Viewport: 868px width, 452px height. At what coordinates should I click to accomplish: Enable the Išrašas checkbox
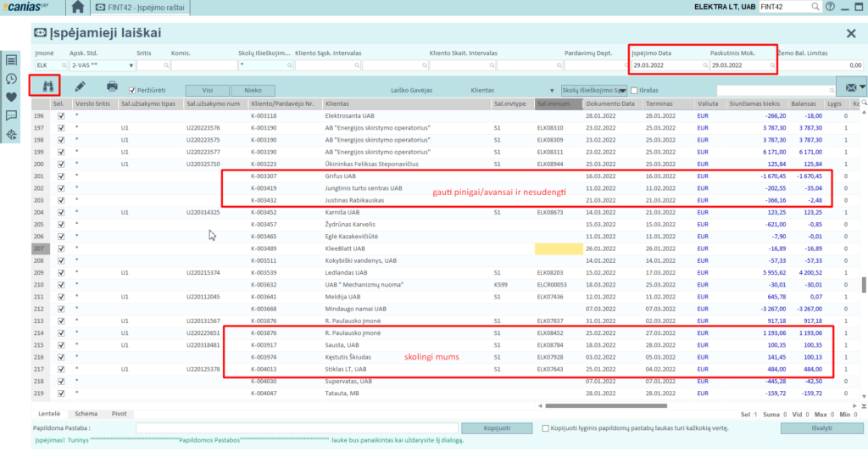pyautogui.click(x=633, y=89)
